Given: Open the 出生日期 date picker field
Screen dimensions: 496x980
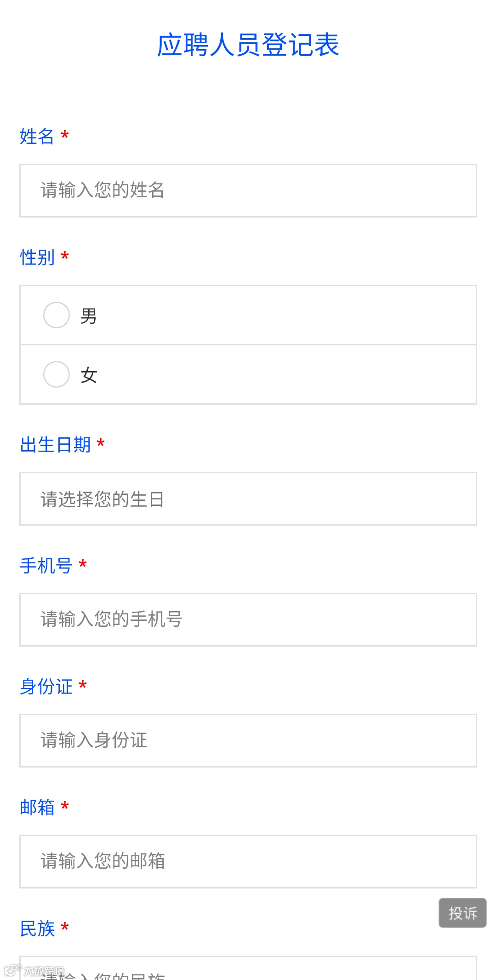Looking at the screenshot, I should tap(248, 499).
